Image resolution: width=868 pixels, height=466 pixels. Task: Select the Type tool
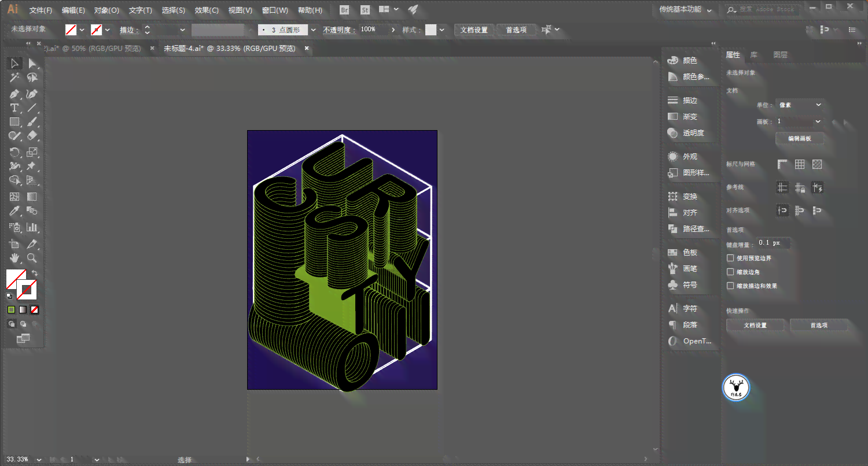(15, 108)
